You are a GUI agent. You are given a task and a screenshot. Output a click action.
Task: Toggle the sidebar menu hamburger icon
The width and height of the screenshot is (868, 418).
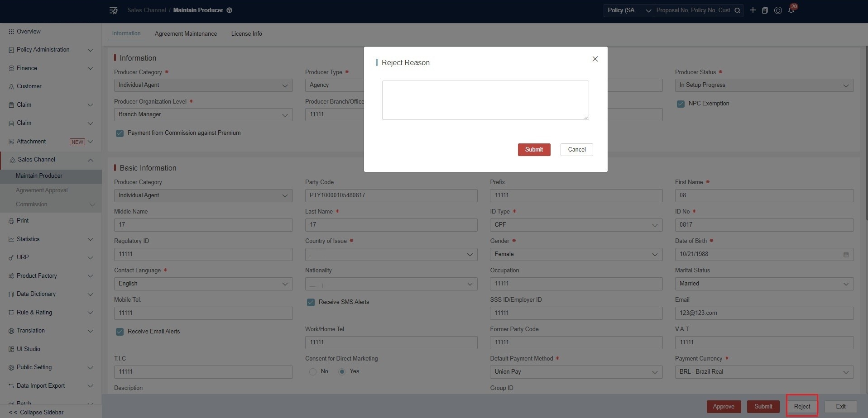(114, 10)
